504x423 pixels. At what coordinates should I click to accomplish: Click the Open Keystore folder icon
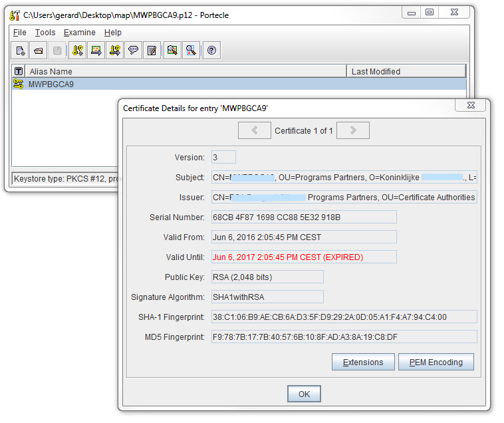coord(39,51)
